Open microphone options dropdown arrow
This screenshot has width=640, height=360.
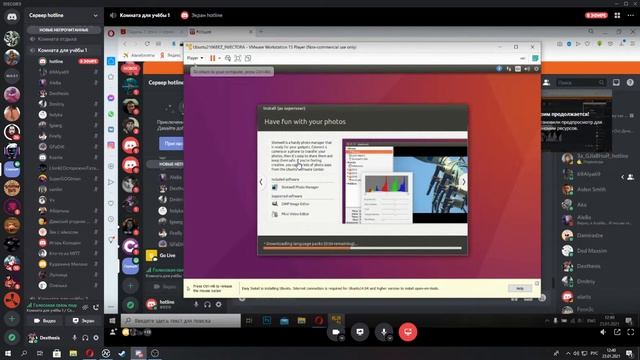[390, 338]
